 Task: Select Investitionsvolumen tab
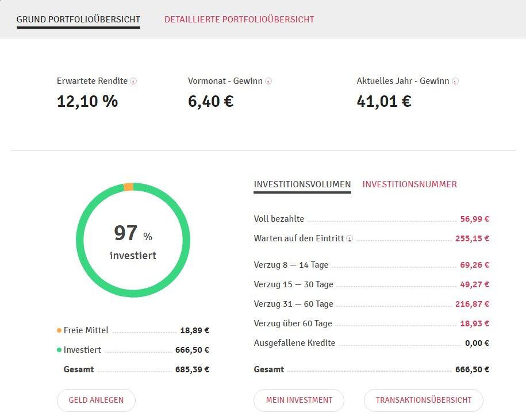click(302, 184)
